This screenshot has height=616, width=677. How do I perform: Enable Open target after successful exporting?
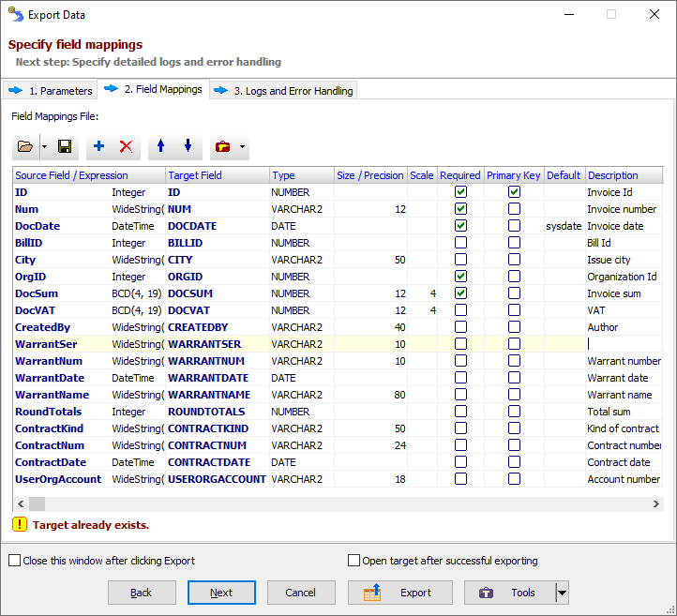pos(354,561)
